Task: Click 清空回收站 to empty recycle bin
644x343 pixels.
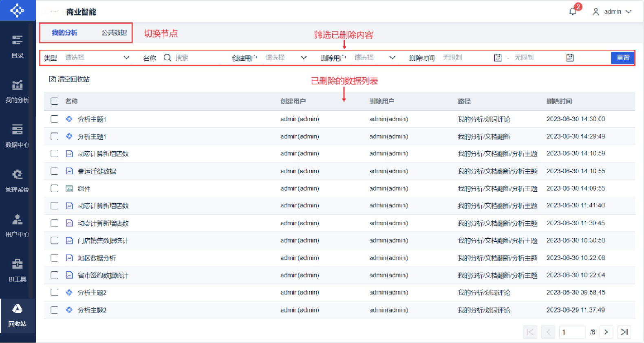Action: [x=69, y=79]
